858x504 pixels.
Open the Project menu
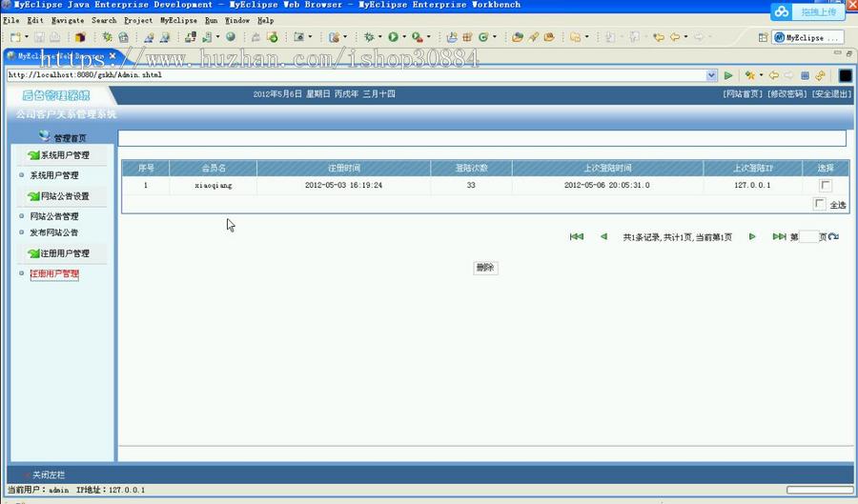[x=138, y=20]
